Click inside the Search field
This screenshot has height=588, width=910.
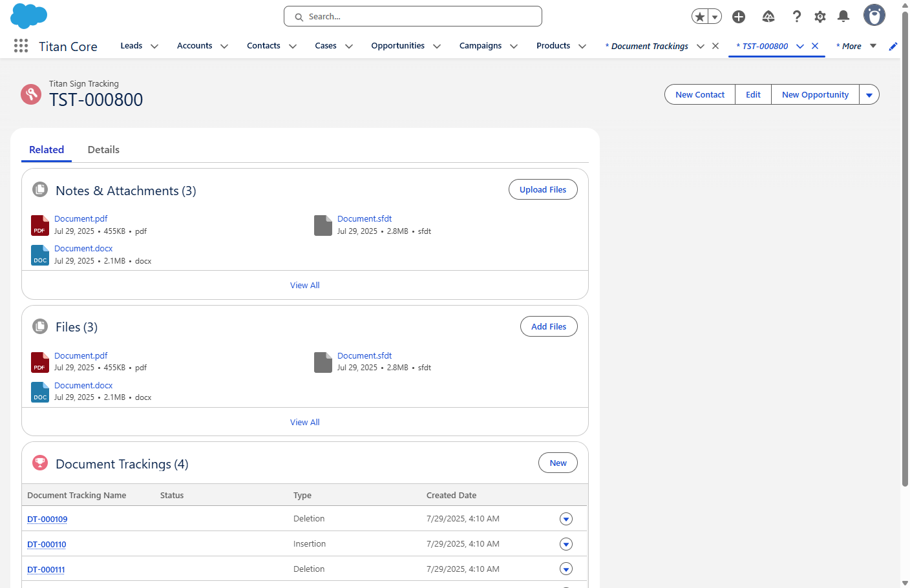412,16
